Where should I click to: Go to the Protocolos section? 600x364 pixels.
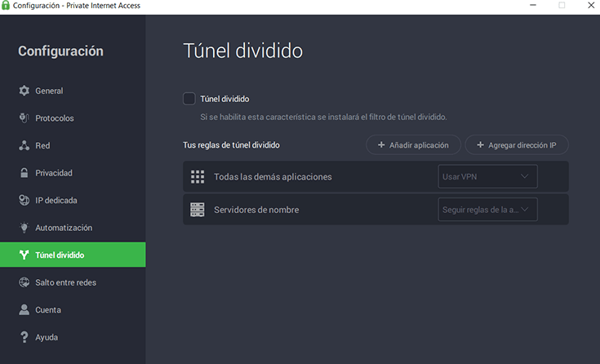(73, 118)
